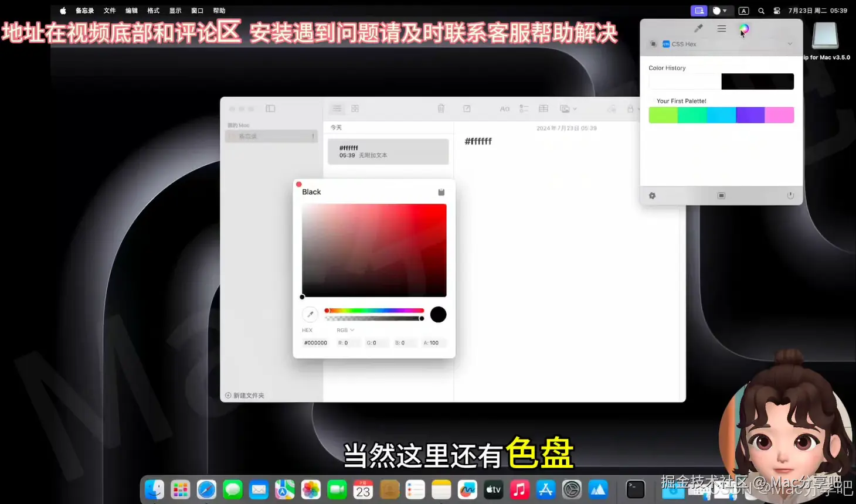Viewport: 856px width, 504px height.
Task: Click the compose new note icon
Action: [x=466, y=108]
